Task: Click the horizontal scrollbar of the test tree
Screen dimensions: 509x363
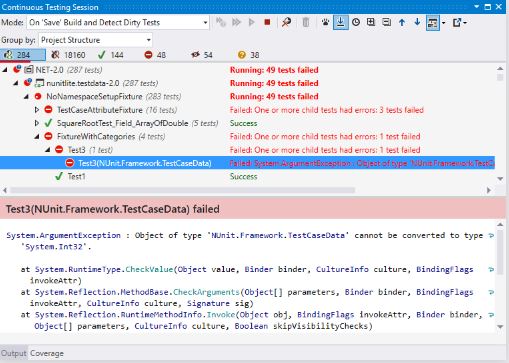Action: 182,190
